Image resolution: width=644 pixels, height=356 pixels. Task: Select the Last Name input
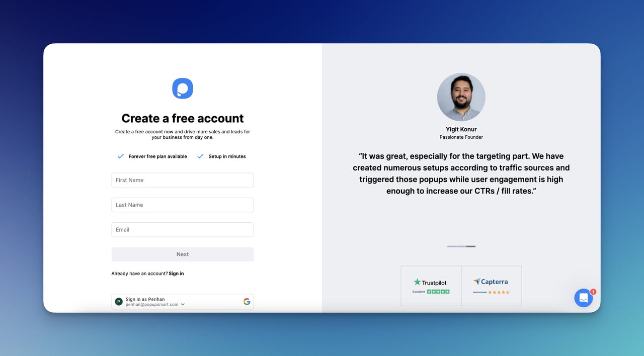coord(182,205)
